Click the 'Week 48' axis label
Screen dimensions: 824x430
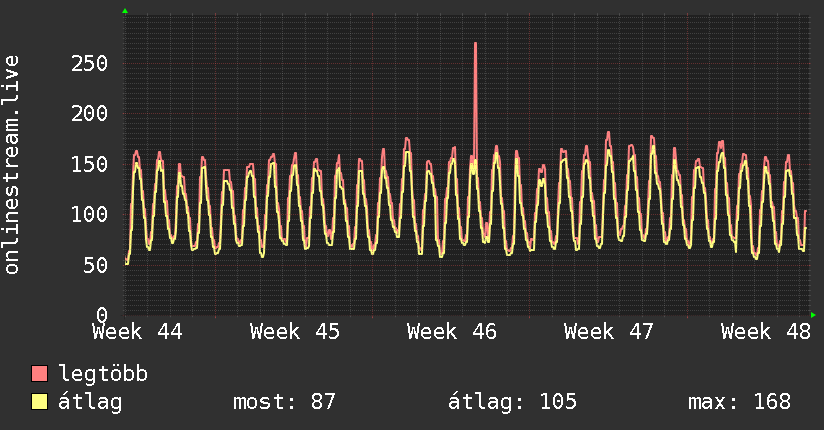pyautogui.click(x=766, y=332)
